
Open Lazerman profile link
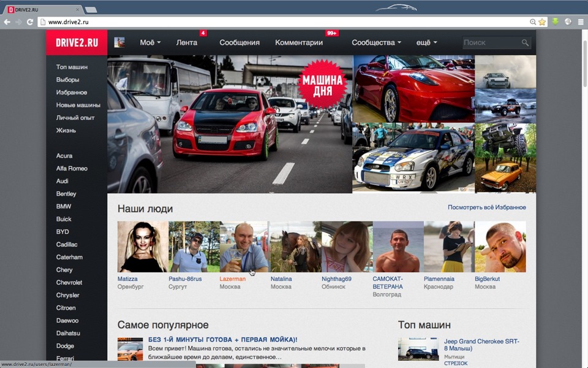pyautogui.click(x=233, y=279)
